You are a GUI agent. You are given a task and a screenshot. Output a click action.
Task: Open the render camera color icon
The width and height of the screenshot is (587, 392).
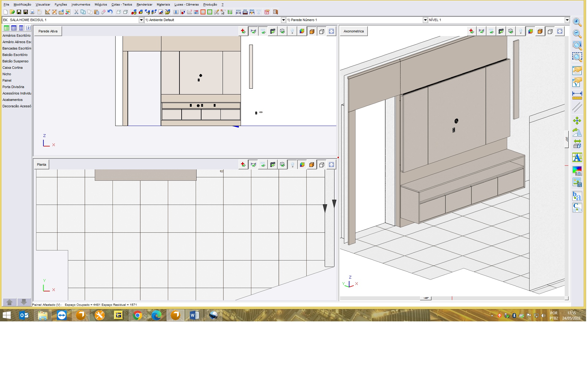click(x=577, y=171)
